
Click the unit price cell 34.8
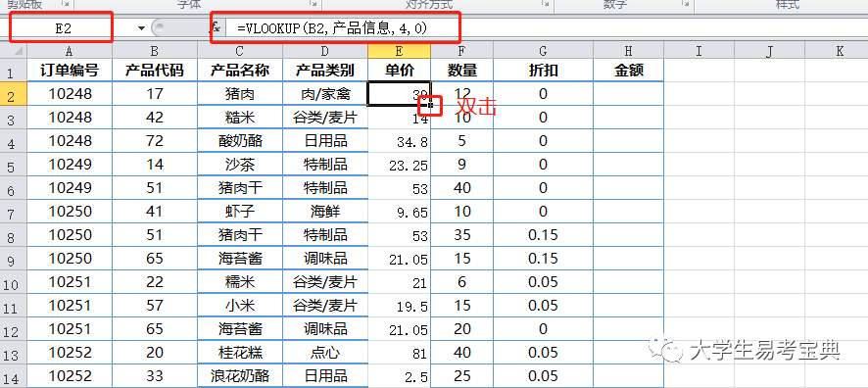(x=399, y=141)
